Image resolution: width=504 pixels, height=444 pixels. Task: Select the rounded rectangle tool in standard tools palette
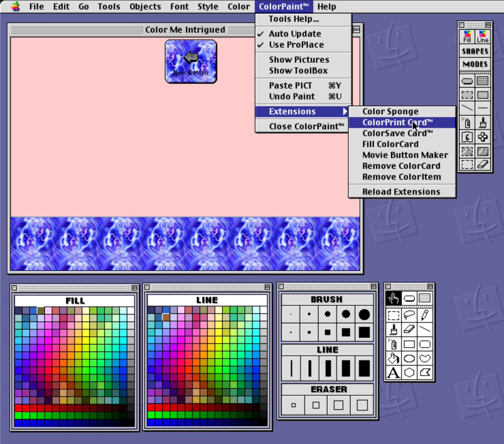coord(425,344)
